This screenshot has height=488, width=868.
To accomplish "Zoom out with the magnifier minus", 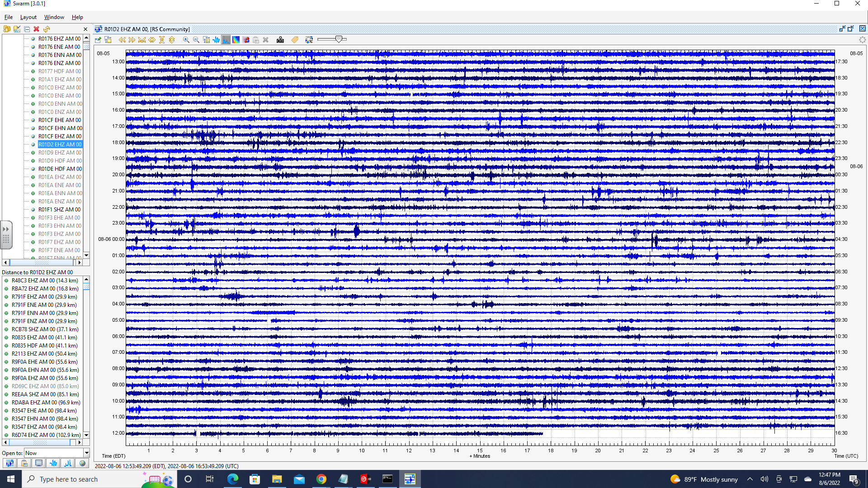I will (196, 40).
